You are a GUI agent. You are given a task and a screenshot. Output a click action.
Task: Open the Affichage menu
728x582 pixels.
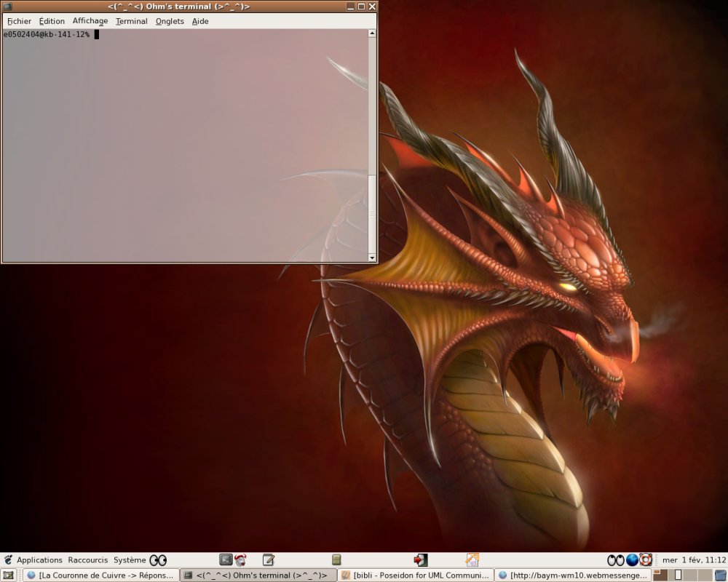click(90, 21)
